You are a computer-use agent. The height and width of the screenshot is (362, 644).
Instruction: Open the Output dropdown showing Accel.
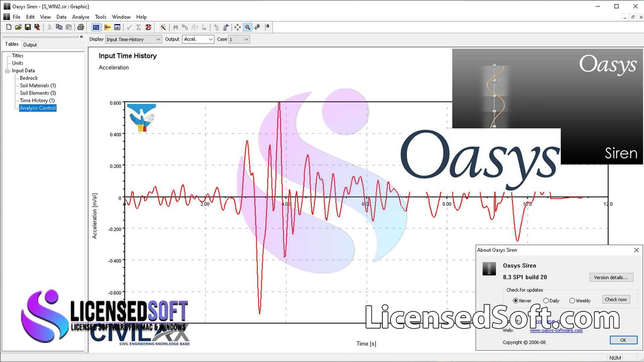pyautogui.click(x=198, y=39)
